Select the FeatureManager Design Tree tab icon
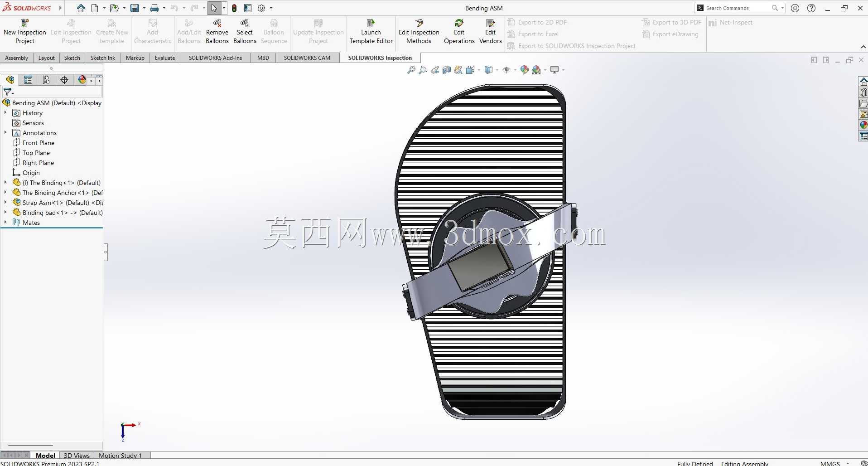The height and width of the screenshot is (466, 868). coord(10,80)
